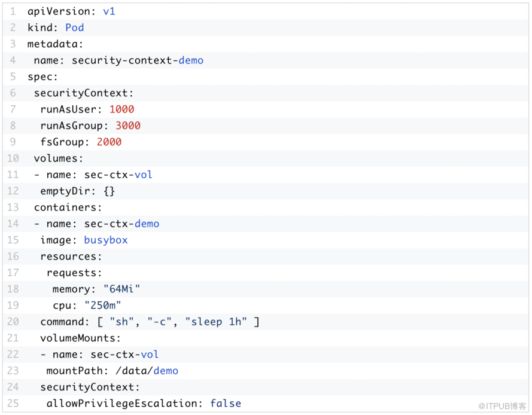The image size is (532, 415).
Task: Click the containers key on line 13
Action: pos(68,208)
